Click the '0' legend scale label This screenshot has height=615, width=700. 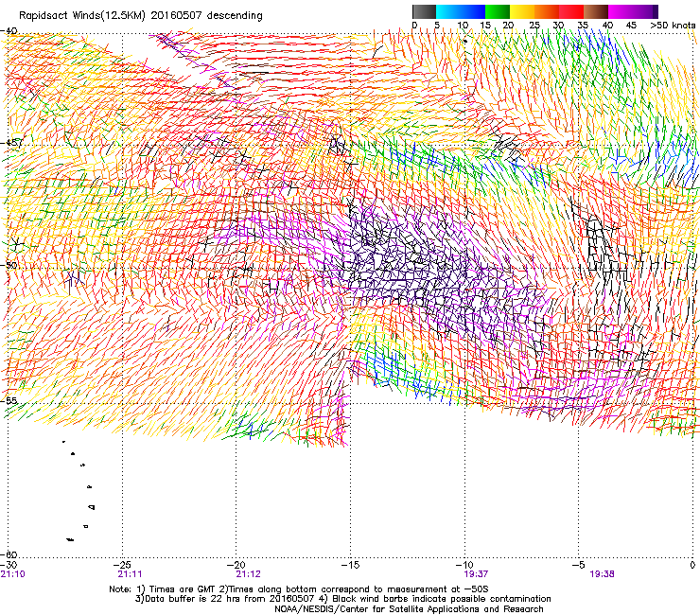point(414,25)
